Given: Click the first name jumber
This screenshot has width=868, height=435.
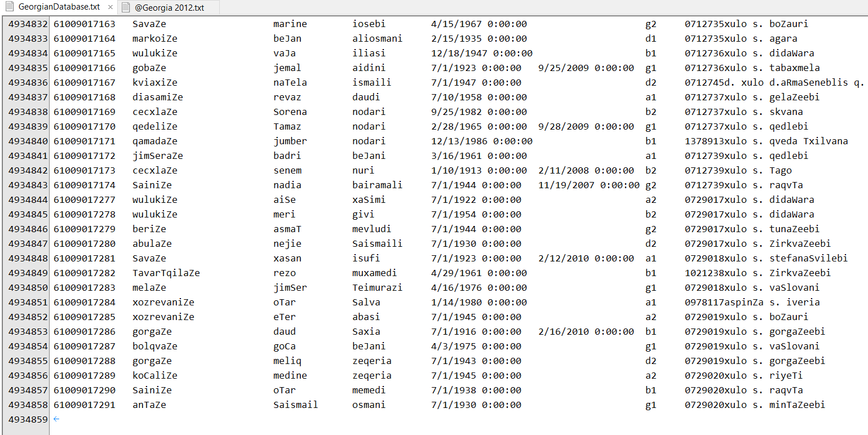Looking at the screenshot, I should click(x=290, y=141).
